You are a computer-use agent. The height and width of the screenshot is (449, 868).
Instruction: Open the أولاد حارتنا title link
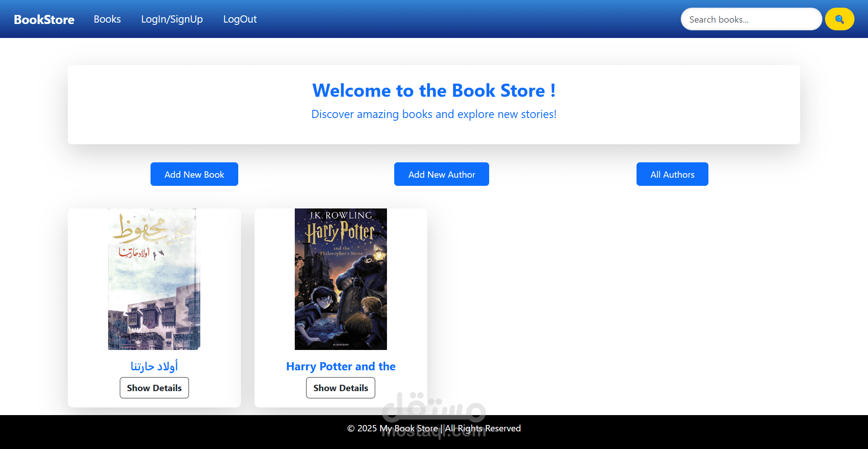[154, 366]
